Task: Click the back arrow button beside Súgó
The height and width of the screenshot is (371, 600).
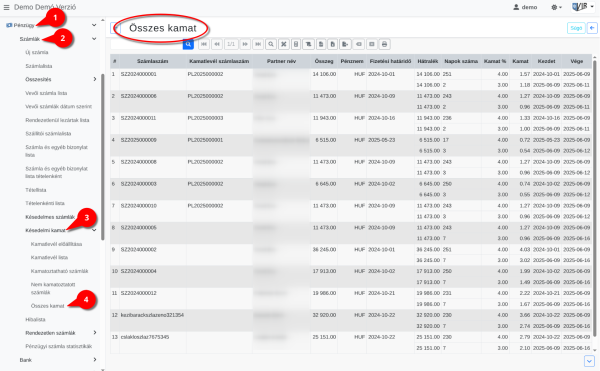Action: click(x=592, y=28)
